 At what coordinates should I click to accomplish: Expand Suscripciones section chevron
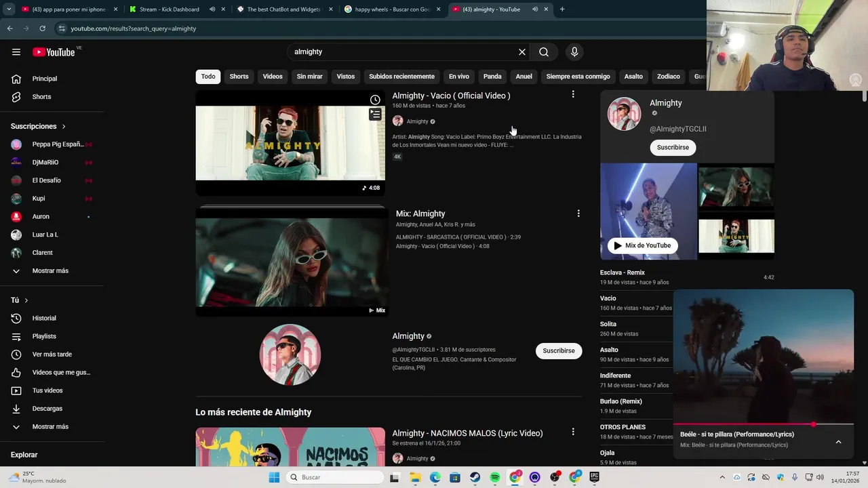(64, 127)
